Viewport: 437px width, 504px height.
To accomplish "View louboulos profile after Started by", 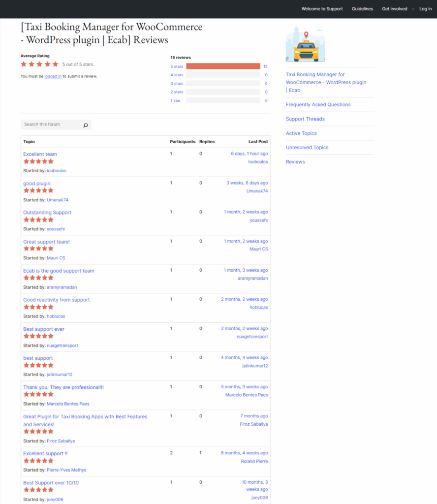I will click(57, 171).
